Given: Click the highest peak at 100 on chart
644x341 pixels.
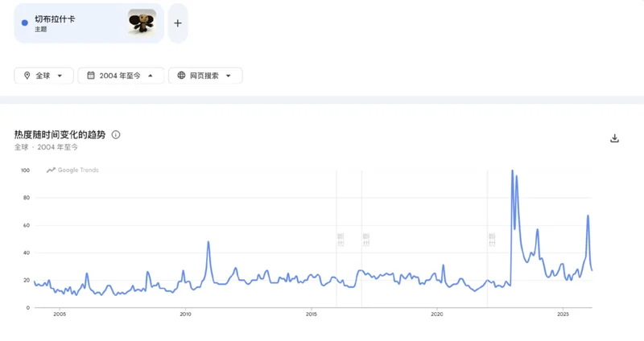Looking at the screenshot, I should [x=512, y=171].
